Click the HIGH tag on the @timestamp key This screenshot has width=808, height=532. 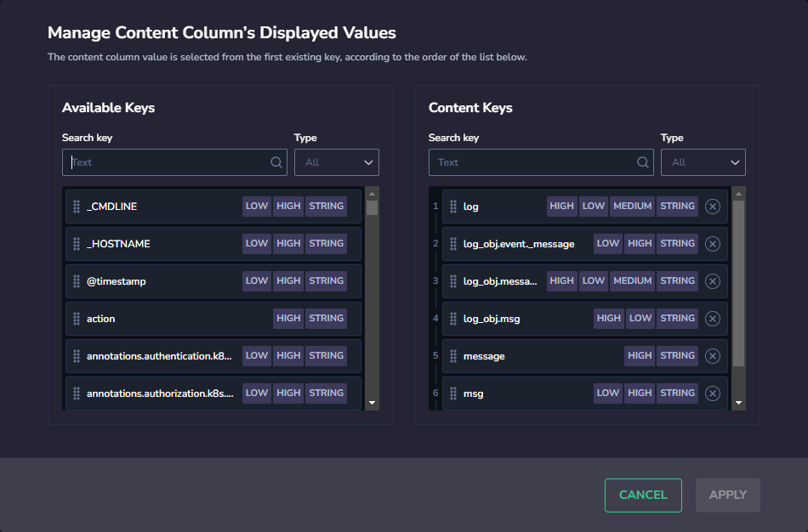tap(288, 280)
